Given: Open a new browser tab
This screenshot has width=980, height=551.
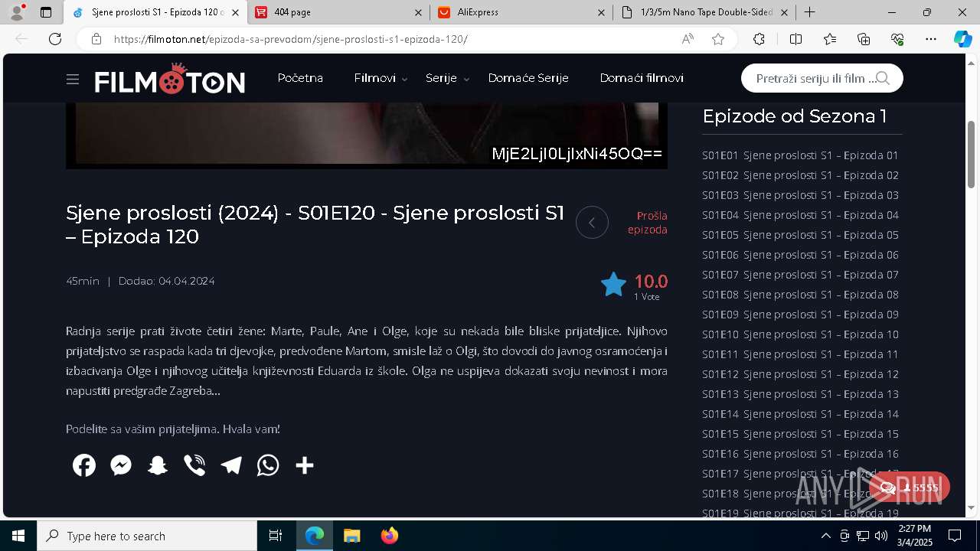Looking at the screenshot, I should pos(809,12).
